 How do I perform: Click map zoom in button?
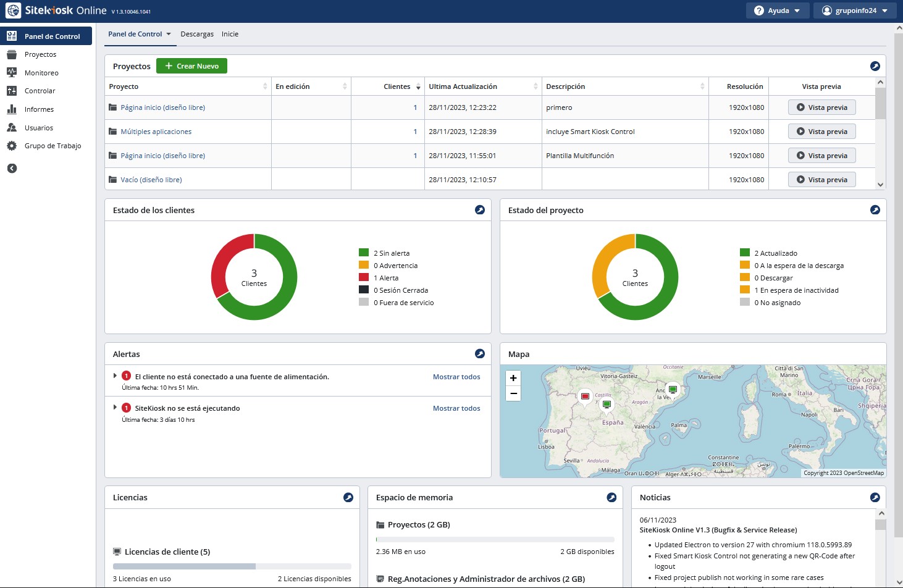513,378
